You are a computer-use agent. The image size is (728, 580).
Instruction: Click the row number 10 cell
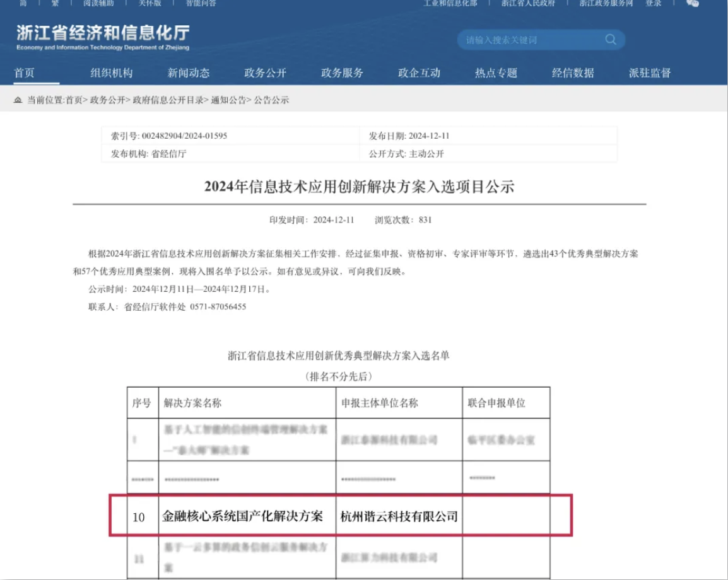click(139, 517)
